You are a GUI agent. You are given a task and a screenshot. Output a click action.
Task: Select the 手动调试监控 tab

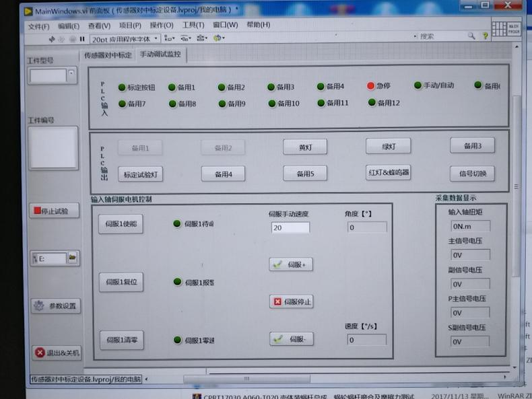[160, 55]
